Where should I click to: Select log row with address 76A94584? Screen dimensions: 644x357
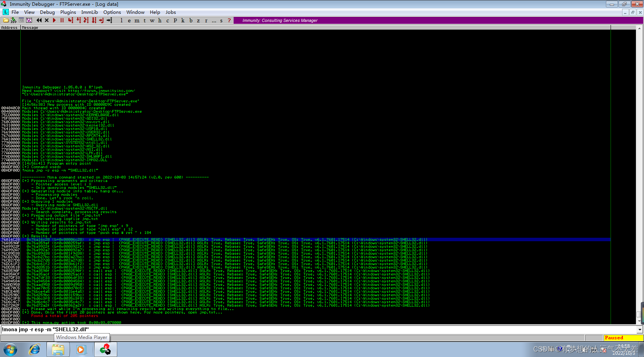[x=305, y=281]
